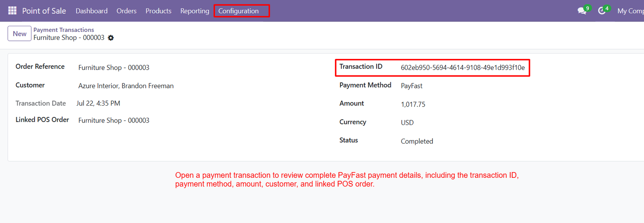
Task: Click the Amount value 1,017.75
Action: pyautogui.click(x=413, y=104)
